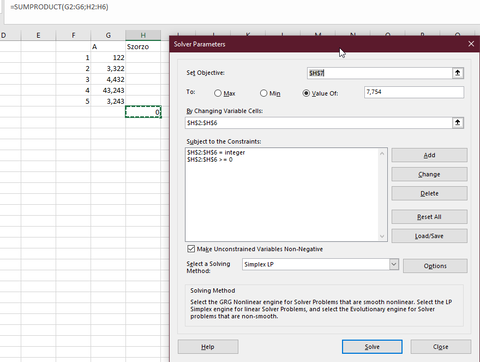Select column G header
This screenshot has width=480, height=362.
click(108, 35)
